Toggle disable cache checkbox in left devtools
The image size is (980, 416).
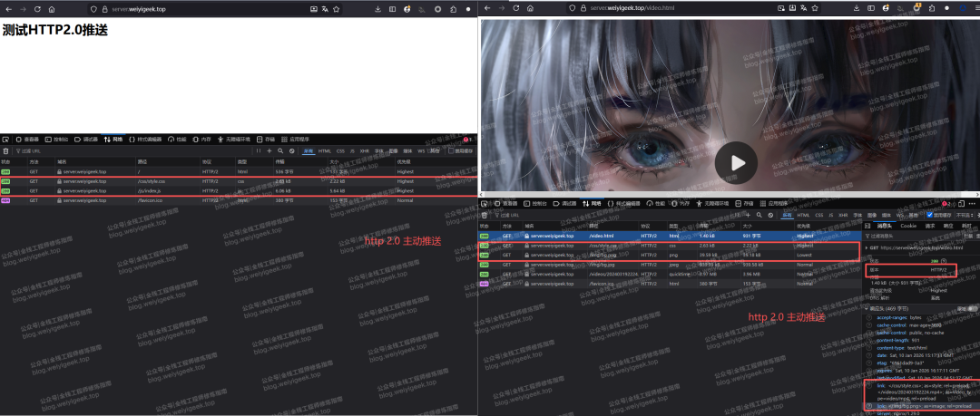[451, 150]
